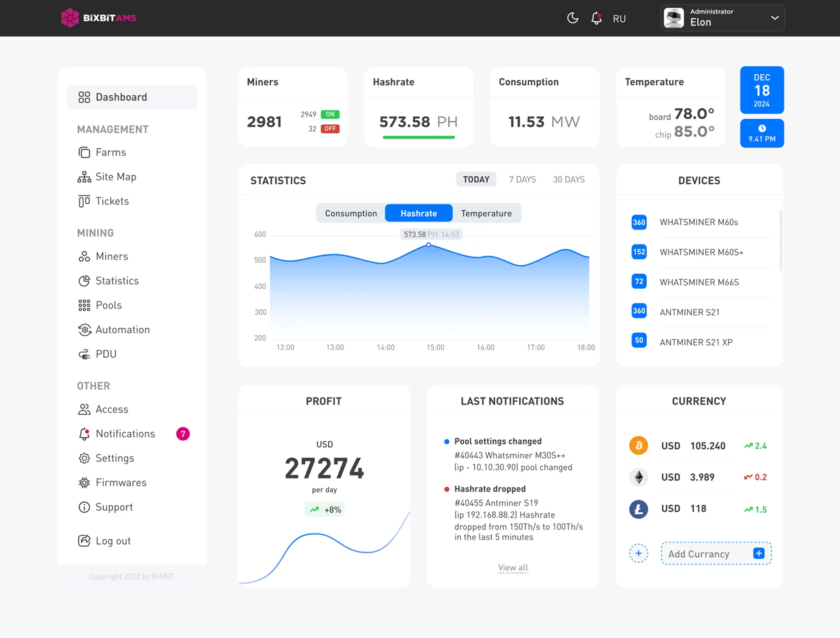Open View all notifications link
The image size is (840, 638).
tap(513, 568)
